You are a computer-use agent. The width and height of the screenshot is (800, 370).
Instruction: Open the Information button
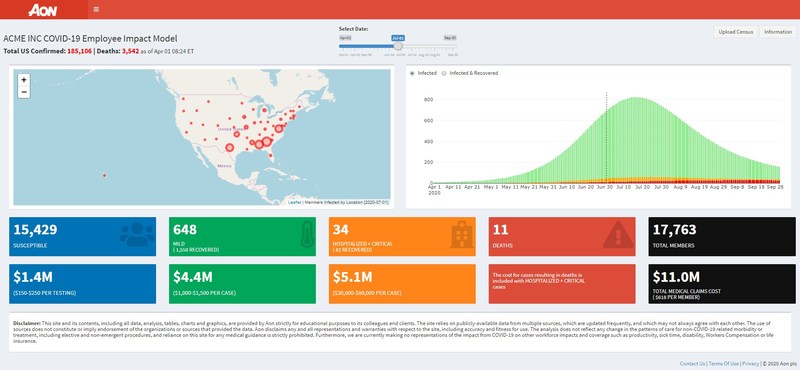(778, 32)
